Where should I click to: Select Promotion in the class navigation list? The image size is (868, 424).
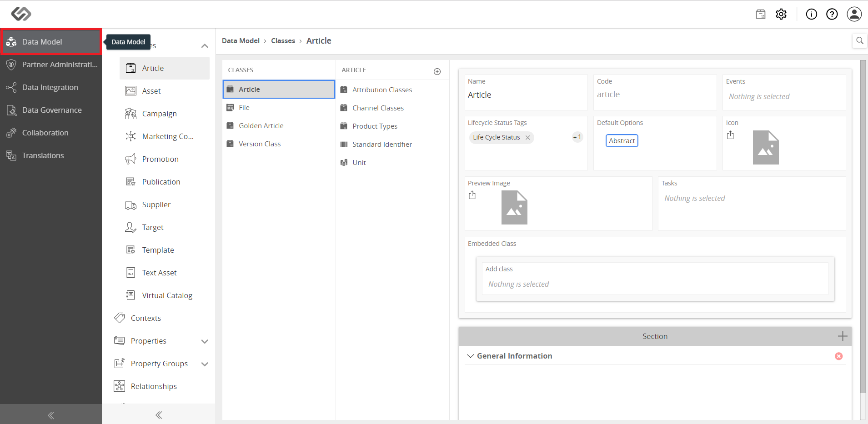165,159
